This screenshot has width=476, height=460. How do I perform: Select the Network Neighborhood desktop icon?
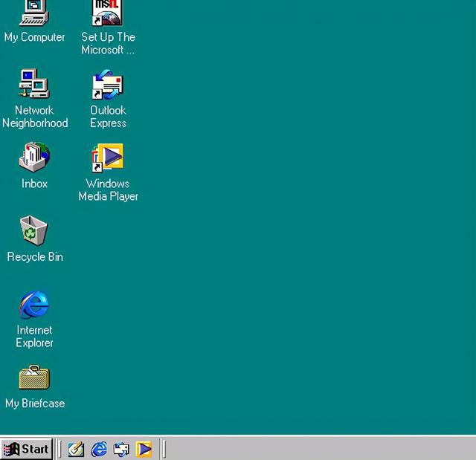click(x=34, y=84)
